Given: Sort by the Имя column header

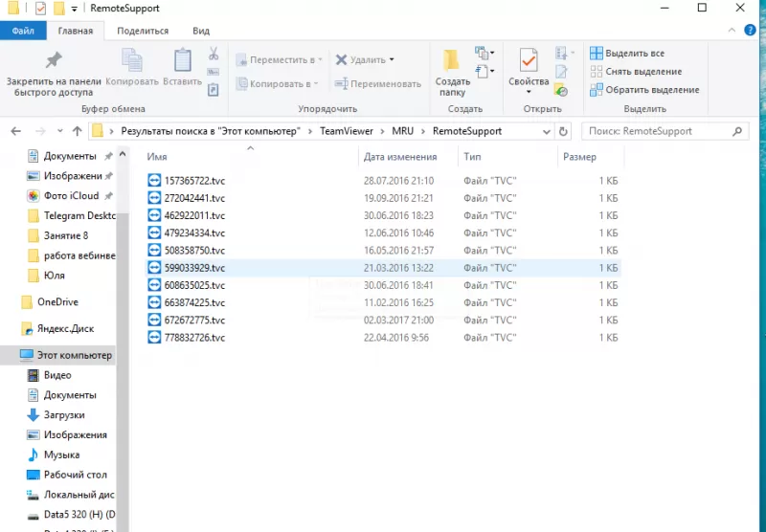Looking at the screenshot, I should [157, 157].
